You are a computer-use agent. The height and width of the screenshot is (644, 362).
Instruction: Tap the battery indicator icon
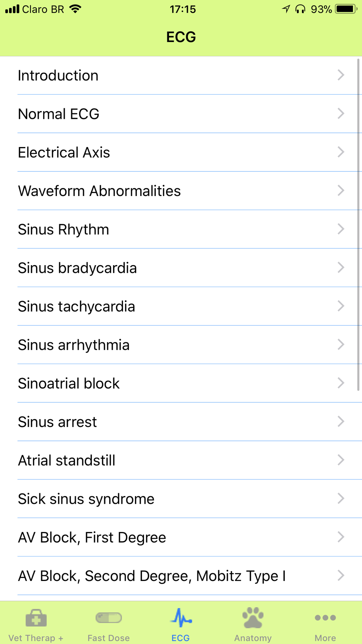coord(346,9)
